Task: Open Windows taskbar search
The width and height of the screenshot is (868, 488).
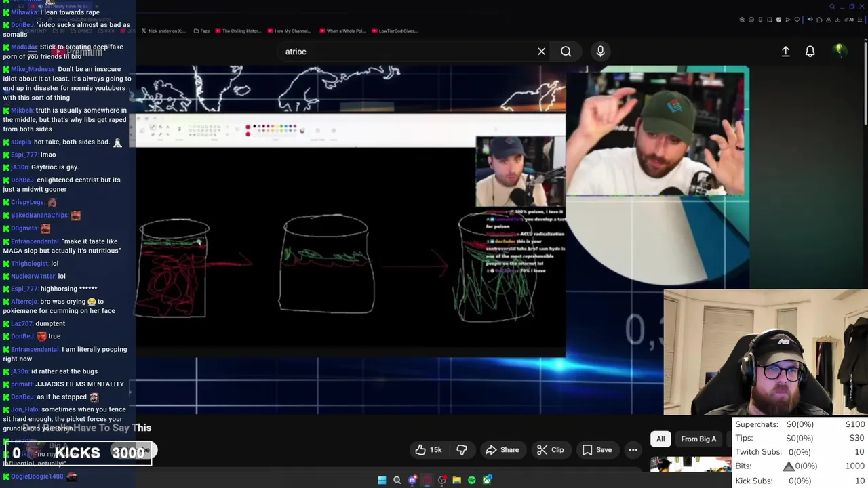Action: (x=397, y=481)
